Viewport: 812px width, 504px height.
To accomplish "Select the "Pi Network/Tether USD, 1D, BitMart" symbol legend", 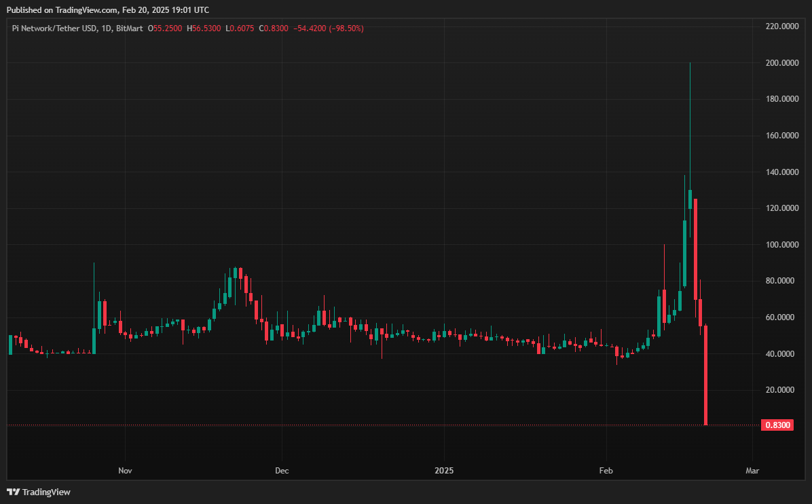I will point(77,28).
